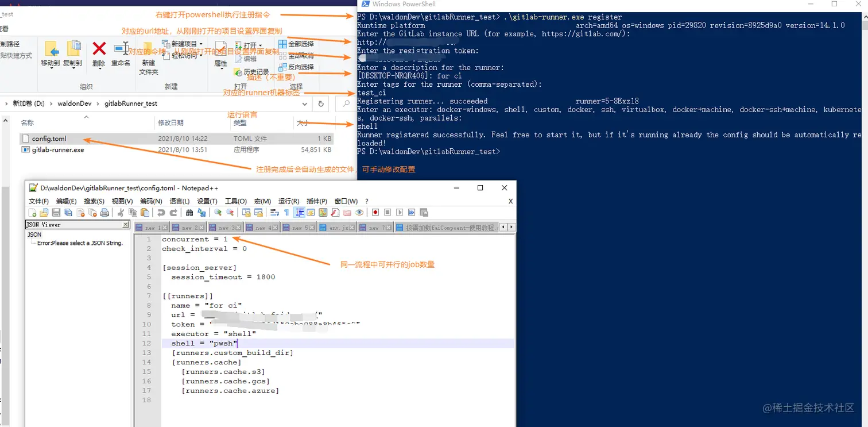Toggle the eye monitoring icon in Notepad++ toolbar
Screen dimensions: 868x427
(x=359, y=213)
